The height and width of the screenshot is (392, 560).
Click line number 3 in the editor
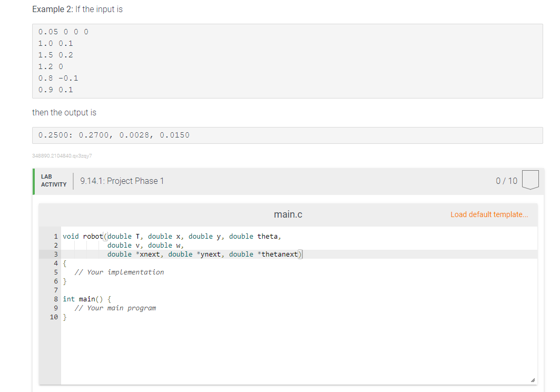coord(56,254)
